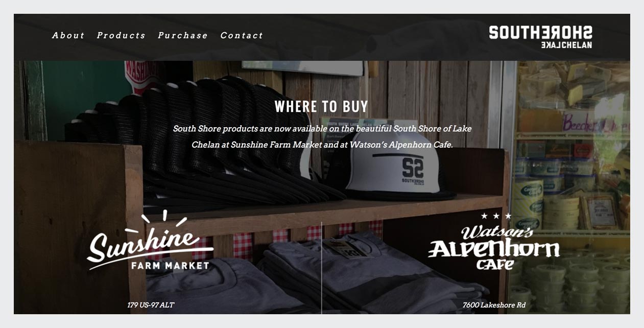The image size is (644, 328).
Task: Click the South Shore Lake Chelan logo
Action: coord(541,37)
